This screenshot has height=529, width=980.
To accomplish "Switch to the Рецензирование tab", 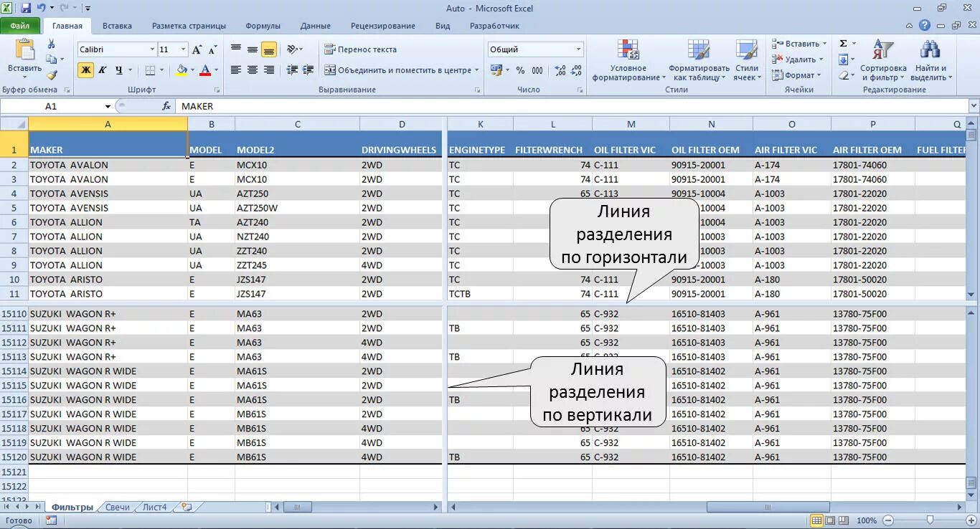I will point(383,26).
